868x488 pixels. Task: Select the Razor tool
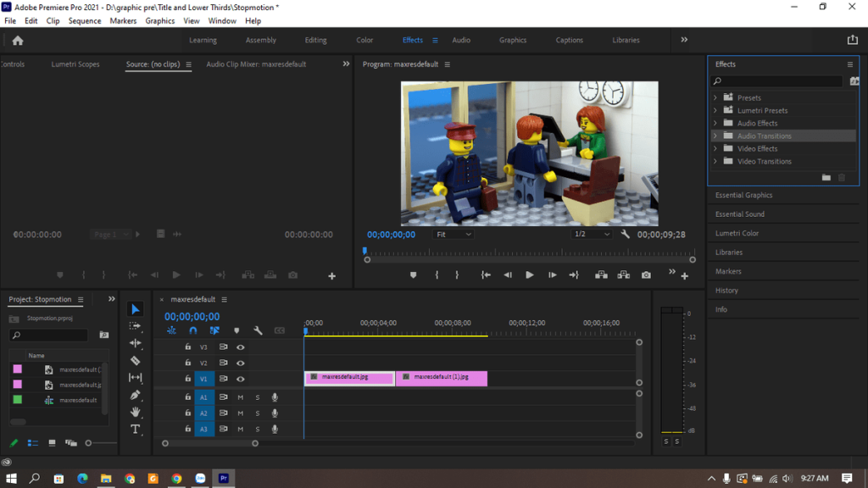click(x=136, y=360)
